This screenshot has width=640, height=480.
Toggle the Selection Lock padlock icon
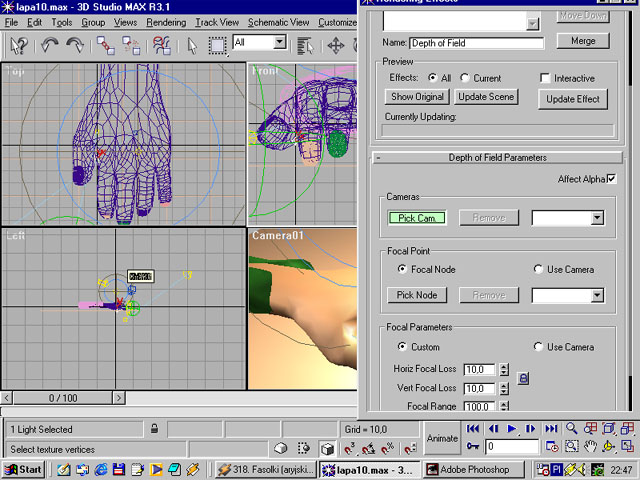[154, 429]
